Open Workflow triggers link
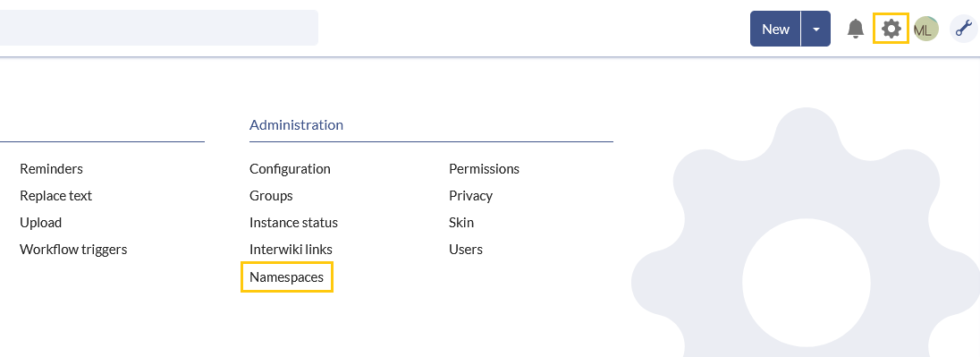The image size is (980, 357). 73,250
